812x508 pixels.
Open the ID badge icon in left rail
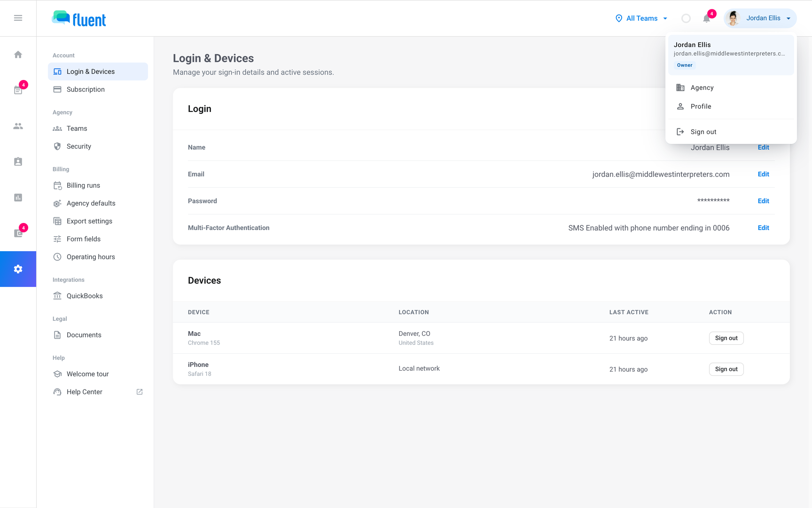point(18,162)
